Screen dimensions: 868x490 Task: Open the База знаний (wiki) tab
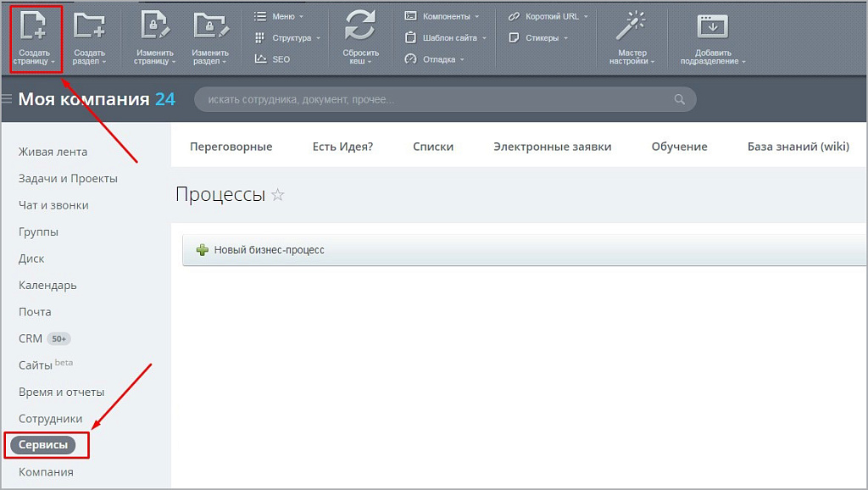click(798, 147)
